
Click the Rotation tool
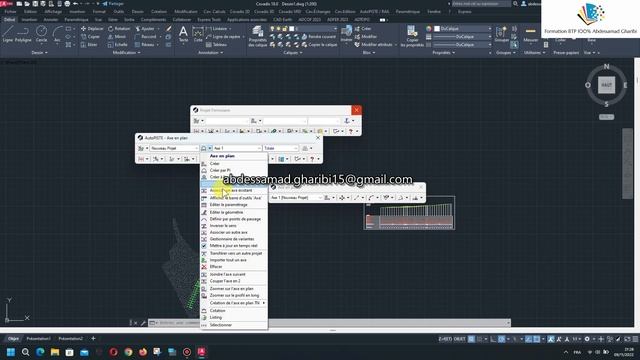(x=119, y=29)
